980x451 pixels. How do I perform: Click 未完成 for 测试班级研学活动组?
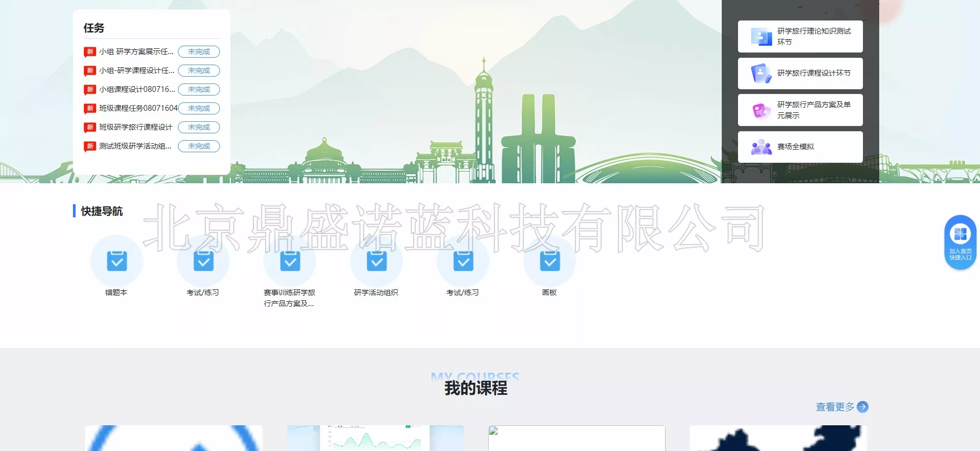tap(199, 146)
